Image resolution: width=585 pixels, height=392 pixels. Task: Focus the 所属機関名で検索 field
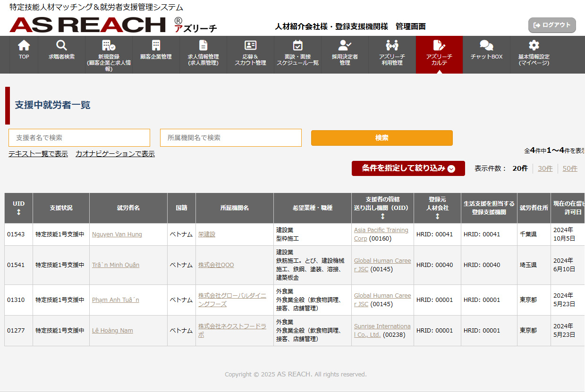pyautogui.click(x=231, y=138)
